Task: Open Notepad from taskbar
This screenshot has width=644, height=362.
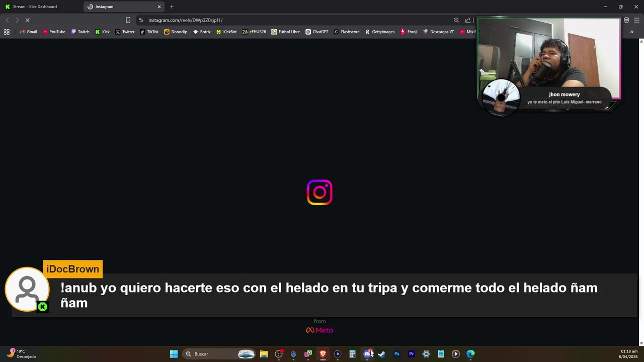Action: [441, 354]
